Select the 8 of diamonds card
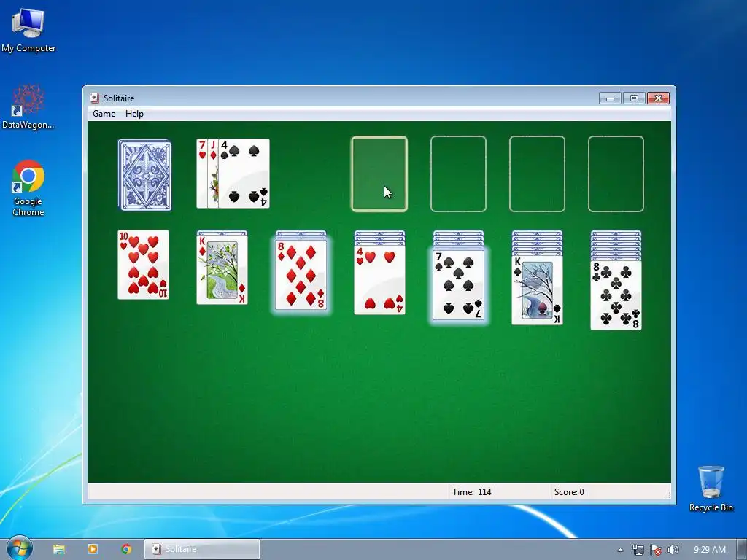 (x=301, y=275)
